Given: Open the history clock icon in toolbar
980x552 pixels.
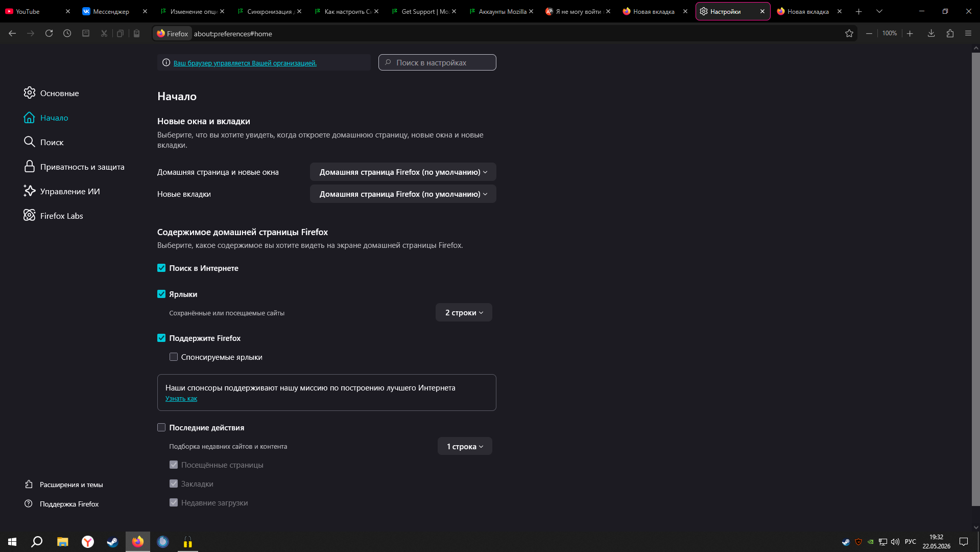Looking at the screenshot, I should pyautogui.click(x=67, y=33).
